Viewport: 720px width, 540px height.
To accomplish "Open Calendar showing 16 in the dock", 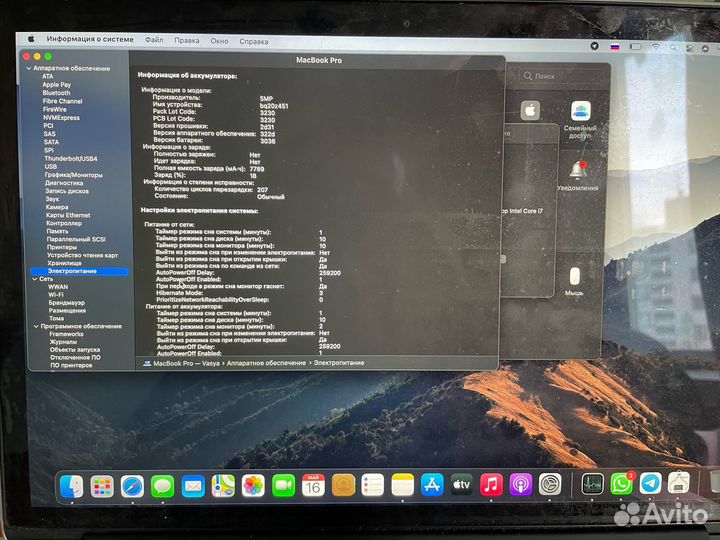I will pyautogui.click(x=314, y=485).
